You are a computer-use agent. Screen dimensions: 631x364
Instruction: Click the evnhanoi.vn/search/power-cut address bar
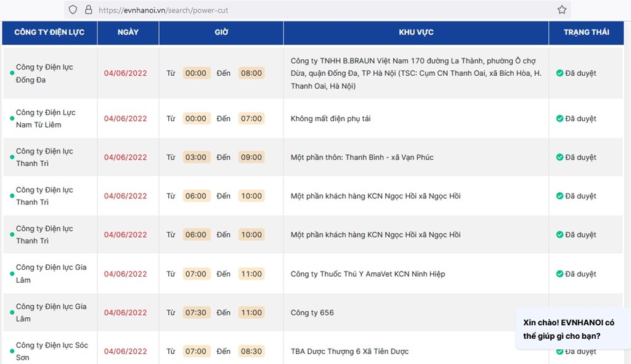tap(317, 10)
